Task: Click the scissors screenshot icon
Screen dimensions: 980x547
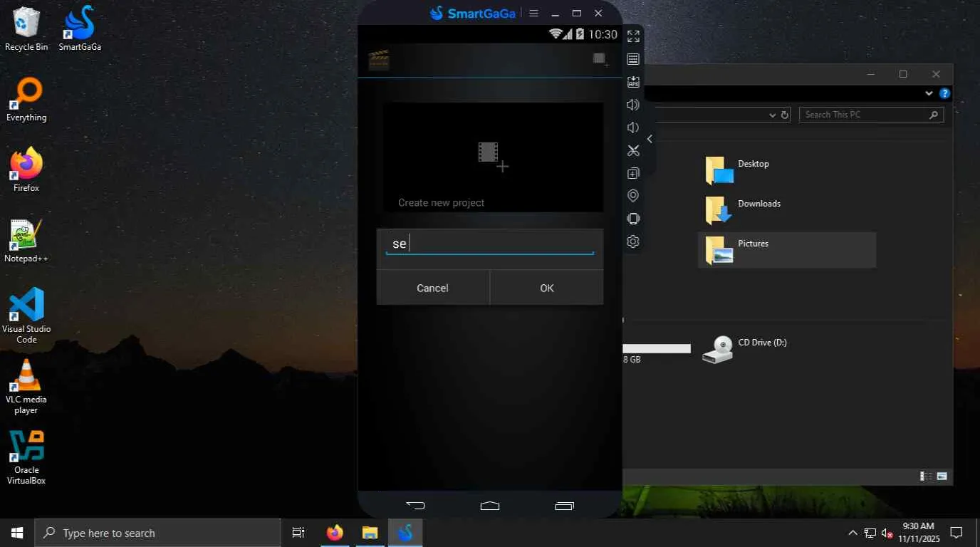Action: coord(633,150)
